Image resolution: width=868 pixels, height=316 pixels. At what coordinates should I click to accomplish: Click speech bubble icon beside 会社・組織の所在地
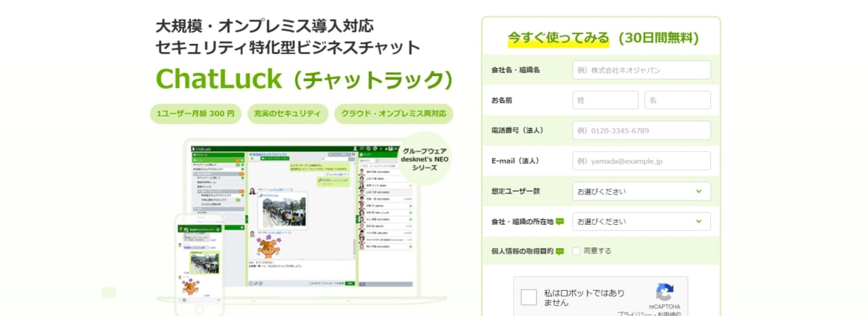[x=560, y=221]
